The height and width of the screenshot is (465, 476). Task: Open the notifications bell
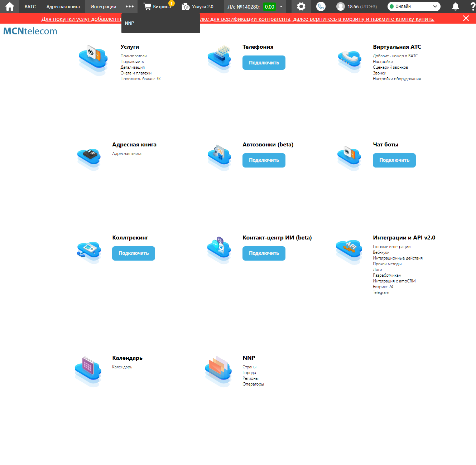click(456, 6)
